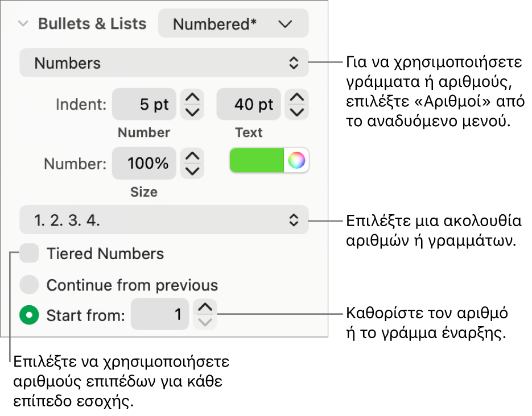Enable the Tiered Numbers checkbox
This screenshot has width=532, height=416.
pos(29,253)
